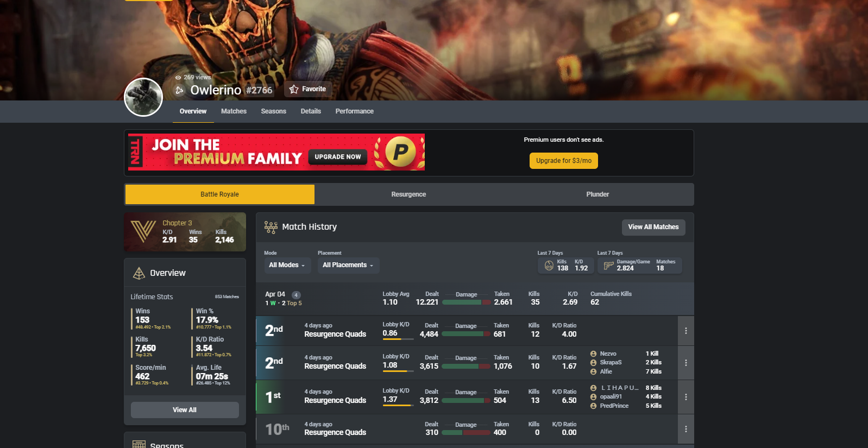Open the Overview tab
This screenshot has width=868, height=448.
[193, 111]
